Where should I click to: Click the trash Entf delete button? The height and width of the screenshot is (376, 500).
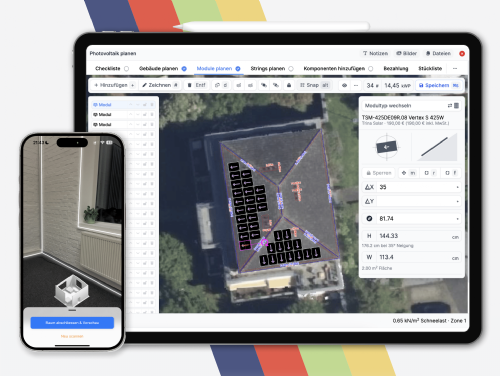point(197,85)
